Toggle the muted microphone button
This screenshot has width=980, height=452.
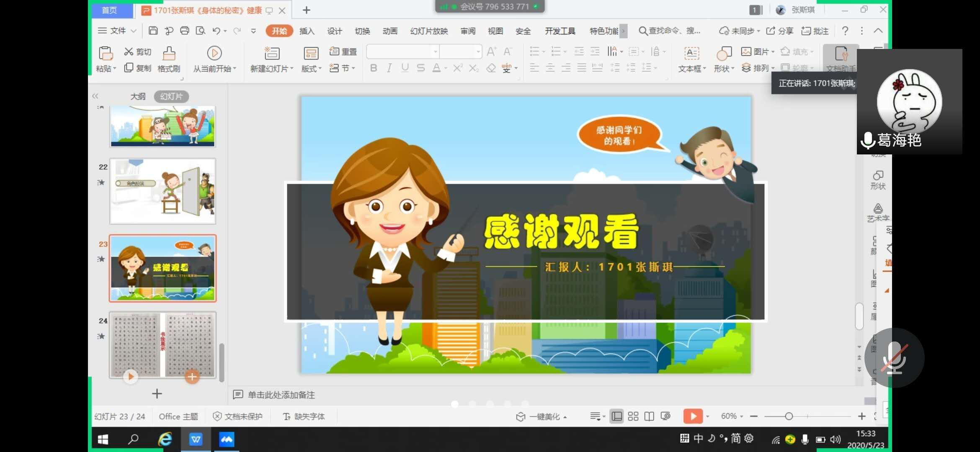[894, 358]
